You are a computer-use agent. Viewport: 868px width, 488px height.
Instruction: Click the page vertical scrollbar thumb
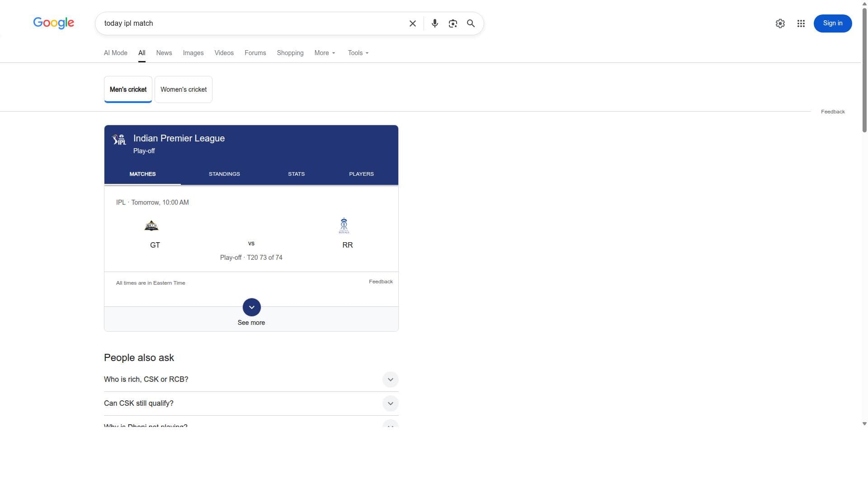864,70
